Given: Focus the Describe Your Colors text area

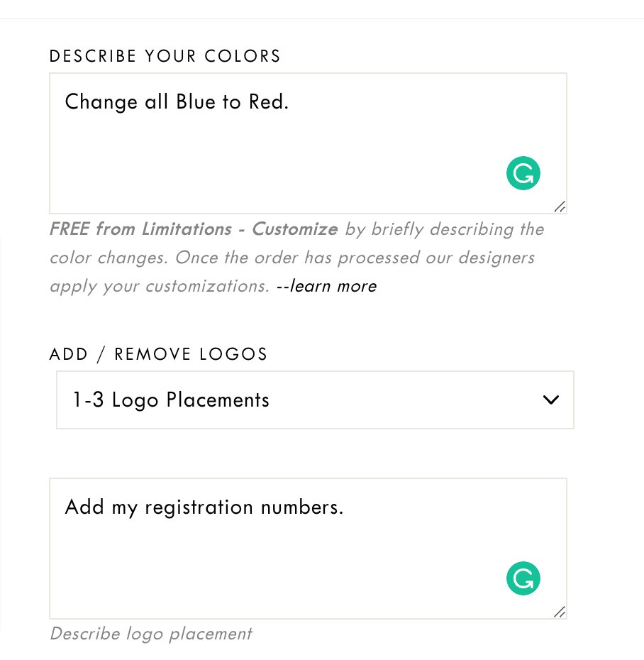Looking at the screenshot, I should click(x=308, y=143).
